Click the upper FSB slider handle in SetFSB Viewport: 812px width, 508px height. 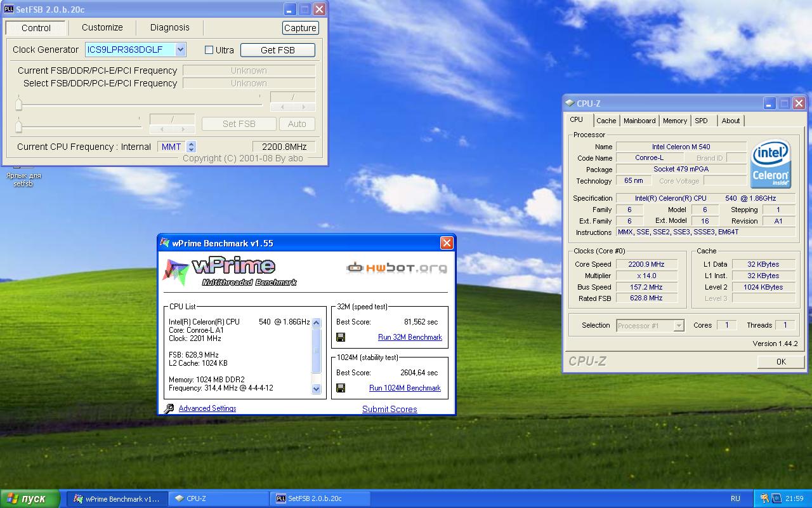click(18, 103)
